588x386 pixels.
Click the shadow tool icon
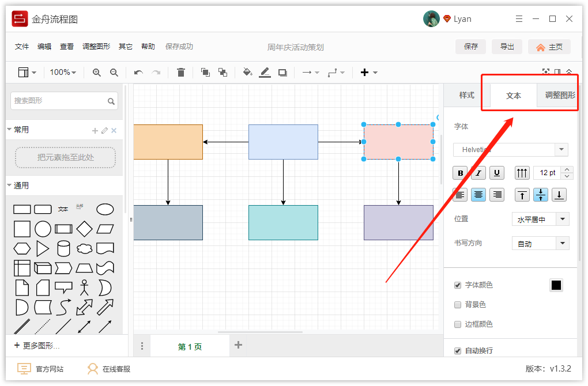[x=281, y=72]
